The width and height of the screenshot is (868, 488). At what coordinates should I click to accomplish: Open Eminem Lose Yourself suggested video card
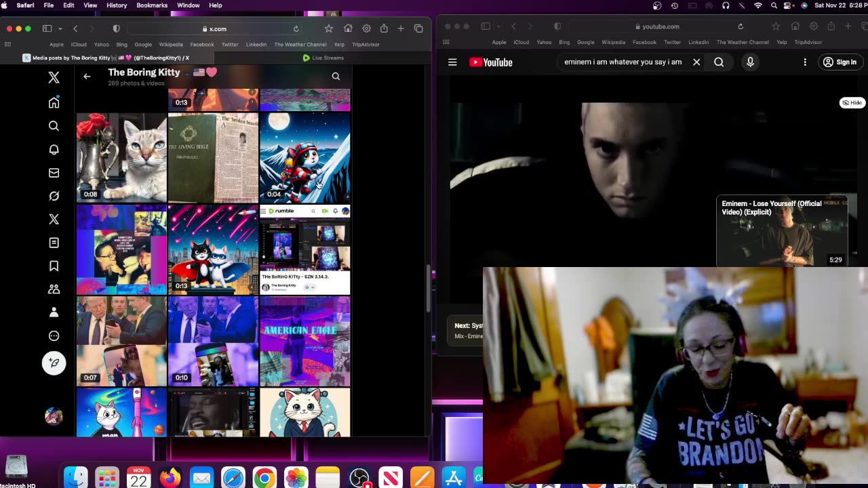783,231
